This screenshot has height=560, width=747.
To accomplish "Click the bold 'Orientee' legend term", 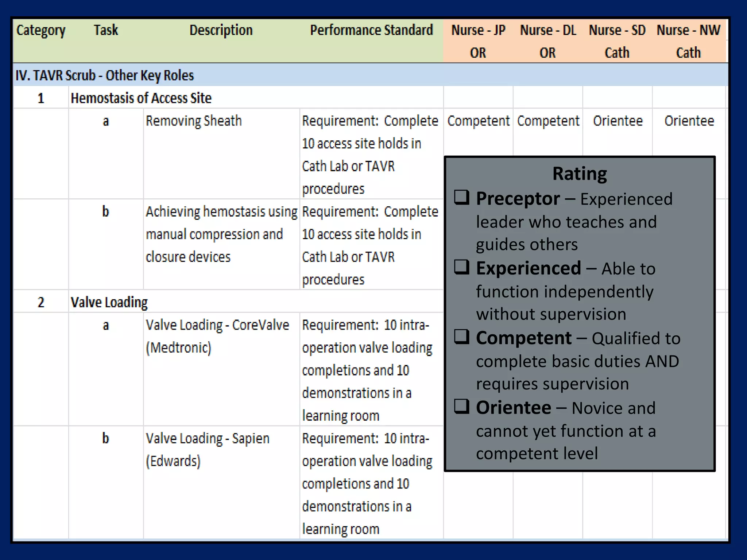I will pyautogui.click(x=514, y=408).
